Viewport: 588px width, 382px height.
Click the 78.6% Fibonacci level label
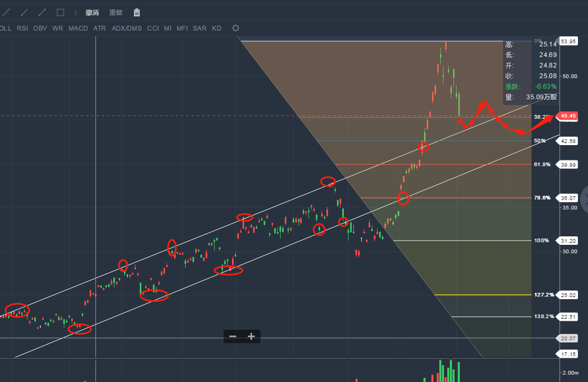coord(542,197)
